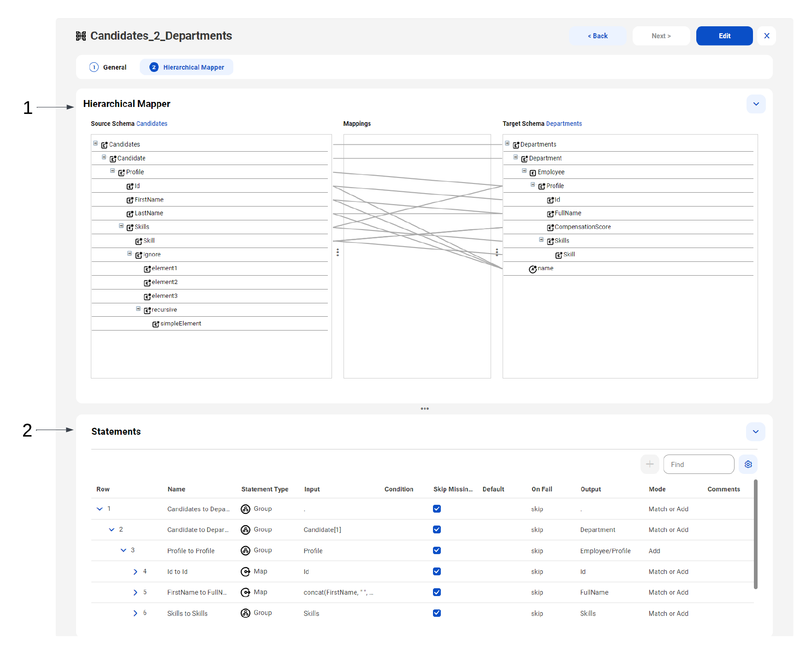Click the element3 node icon
812x656 pixels.
click(x=148, y=296)
